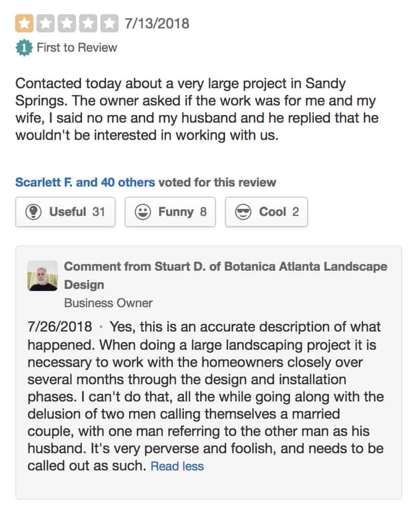Click the First to Review badge icon
This screenshot has height=513, width=420.
[24, 48]
